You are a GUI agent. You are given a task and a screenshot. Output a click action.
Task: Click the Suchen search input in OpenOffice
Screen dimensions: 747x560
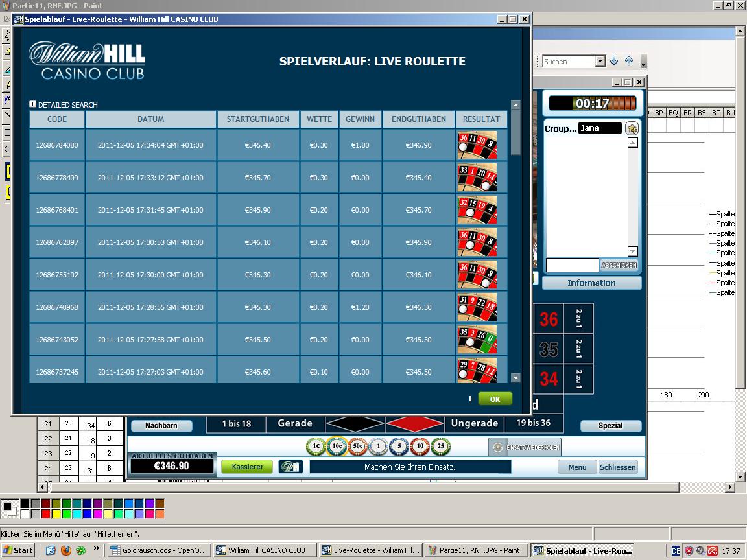coord(569,61)
